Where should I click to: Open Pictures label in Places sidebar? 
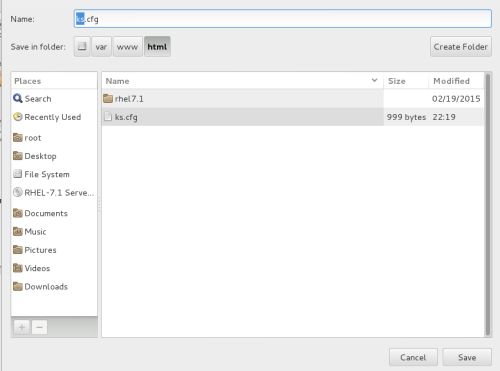click(x=40, y=250)
